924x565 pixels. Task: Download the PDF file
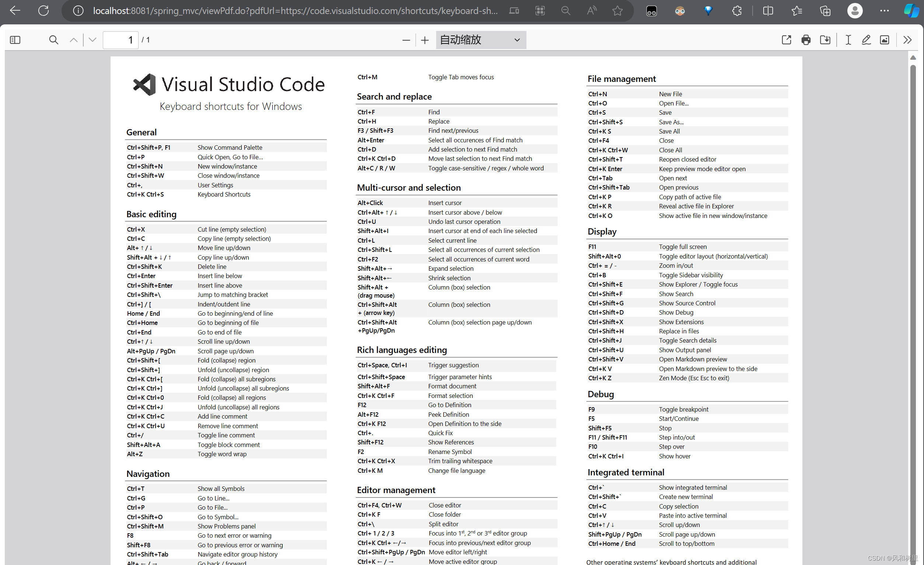coord(825,40)
